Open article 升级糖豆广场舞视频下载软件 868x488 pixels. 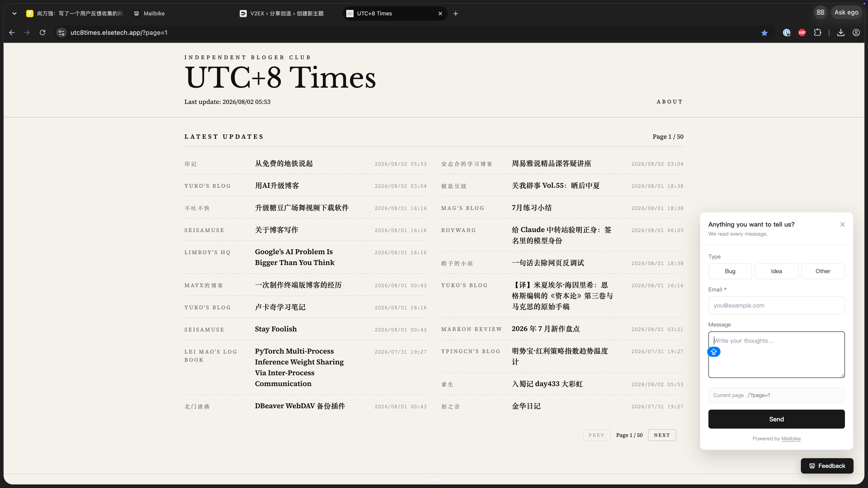point(302,208)
